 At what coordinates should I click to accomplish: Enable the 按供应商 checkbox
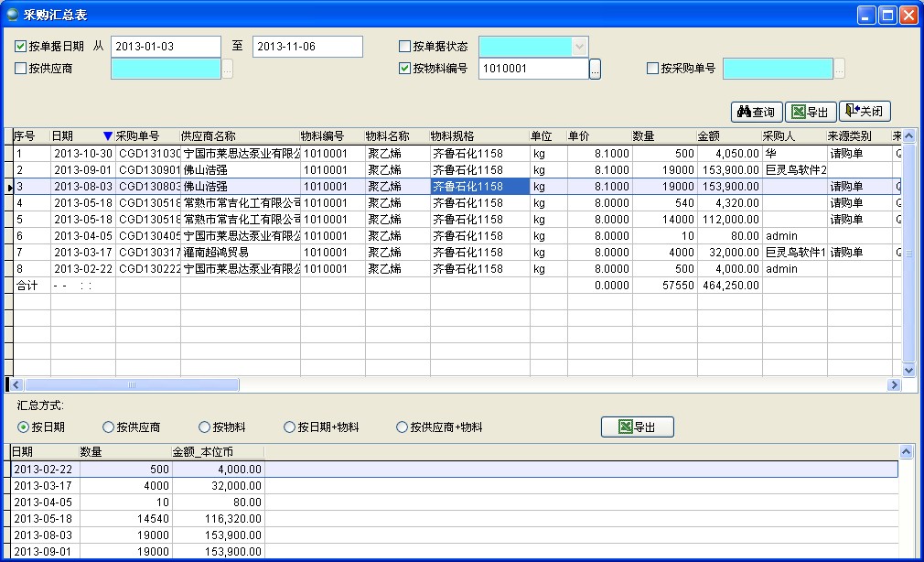click(x=21, y=69)
